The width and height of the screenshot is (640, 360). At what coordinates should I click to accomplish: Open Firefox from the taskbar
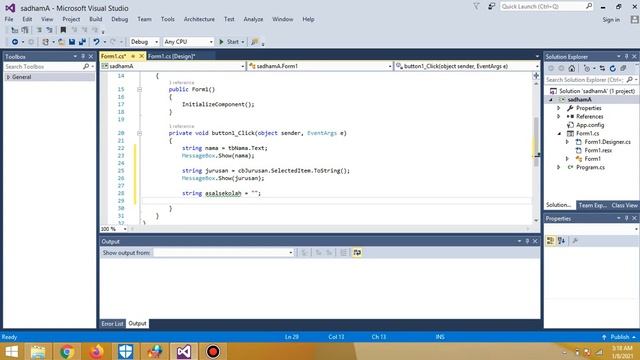(96, 351)
